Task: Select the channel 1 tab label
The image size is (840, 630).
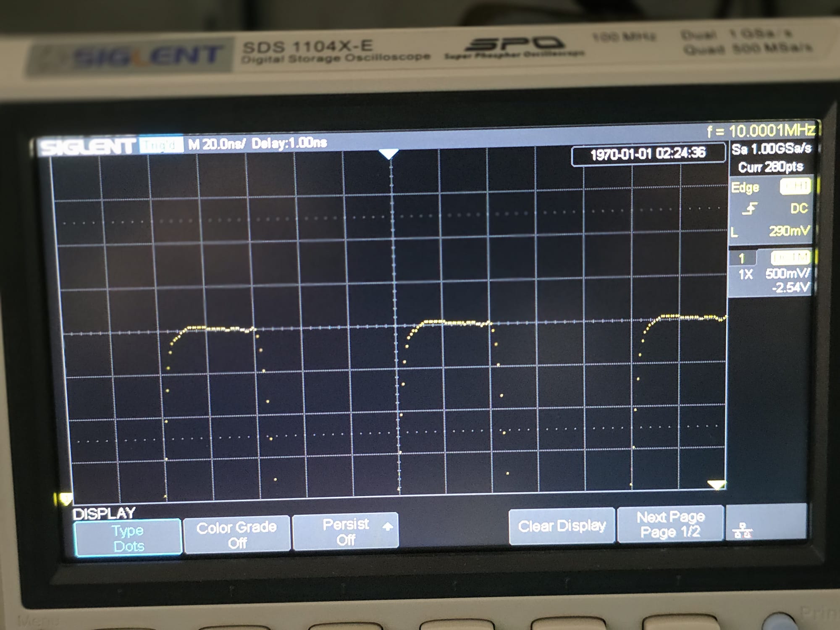Action: (x=742, y=258)
